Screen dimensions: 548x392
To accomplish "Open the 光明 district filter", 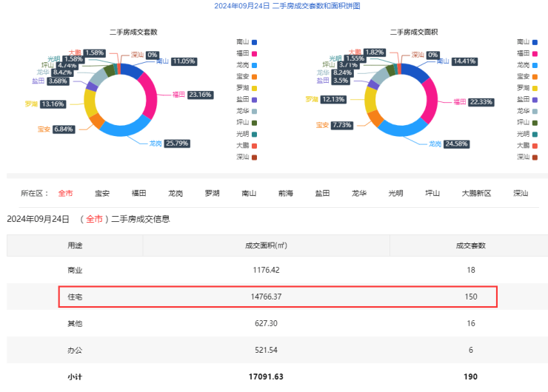I will [x=395, y=193].
